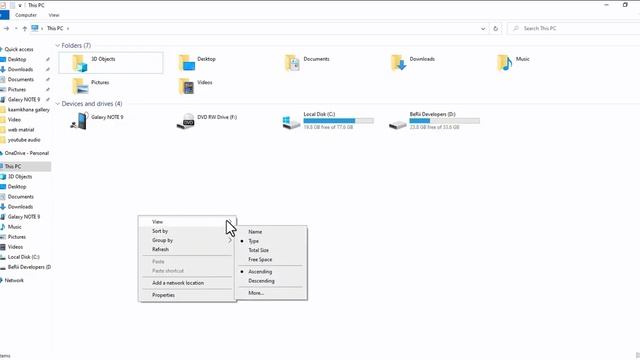Open the Music folder in main pane
Viewport: 640px width, 360px height.
click(x=504, y=63)
